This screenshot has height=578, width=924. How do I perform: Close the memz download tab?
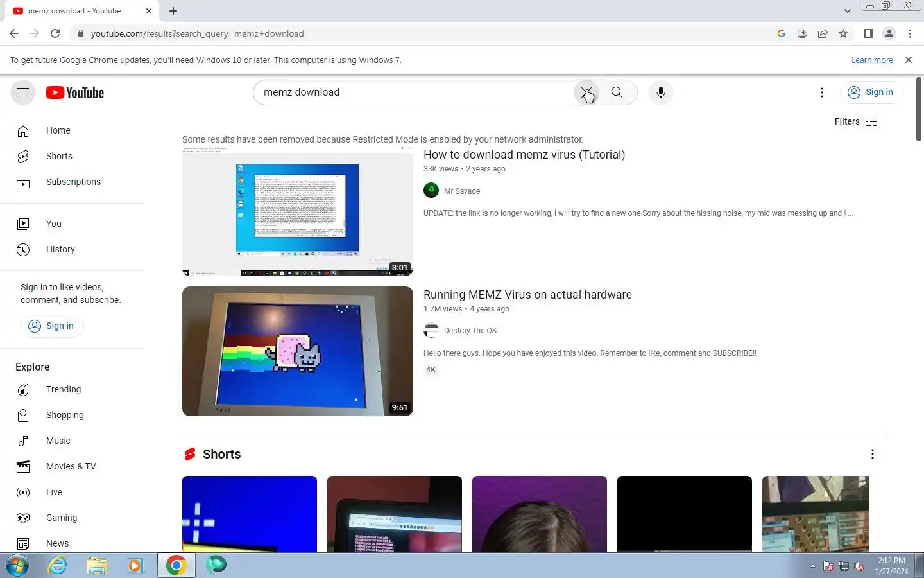coord(148,11)
